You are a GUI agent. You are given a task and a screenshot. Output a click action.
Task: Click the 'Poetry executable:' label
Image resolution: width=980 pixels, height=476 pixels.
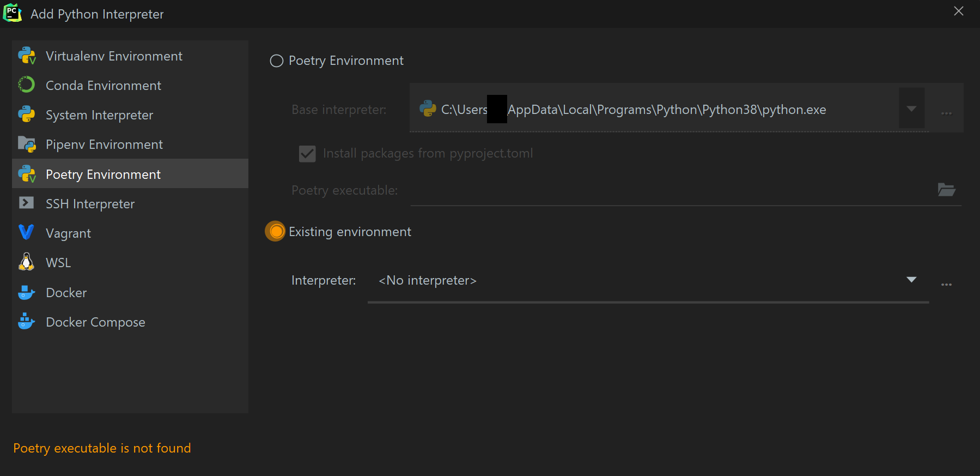(x=345, y=190)
